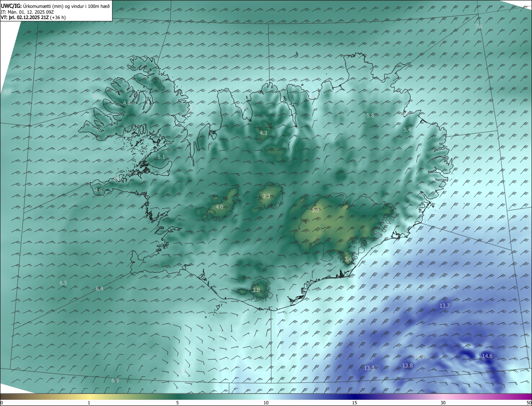Click the 4.6 value label
532x406 pixels.
[x=99, y=191]
